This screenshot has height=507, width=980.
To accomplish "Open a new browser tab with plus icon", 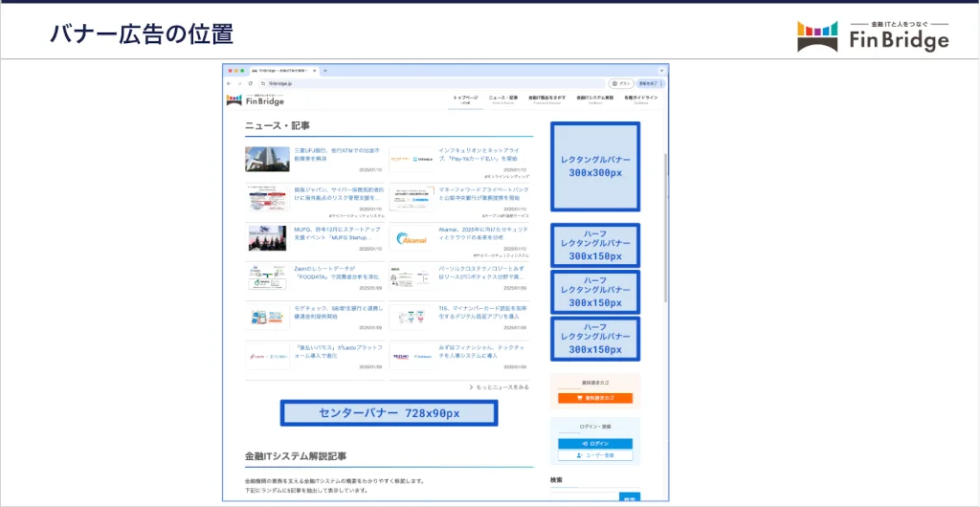I will pyautogui.click(x=325, y=71).
